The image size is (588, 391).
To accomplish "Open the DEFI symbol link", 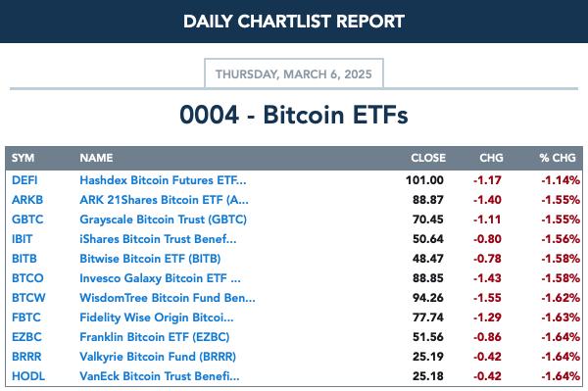I will click(24, 180).
